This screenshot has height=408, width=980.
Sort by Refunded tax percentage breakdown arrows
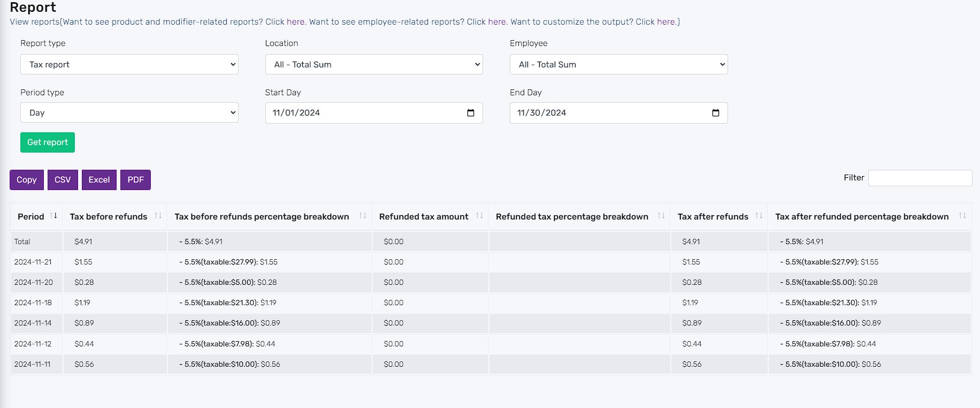pyautogui.click(x=661, y=216)
